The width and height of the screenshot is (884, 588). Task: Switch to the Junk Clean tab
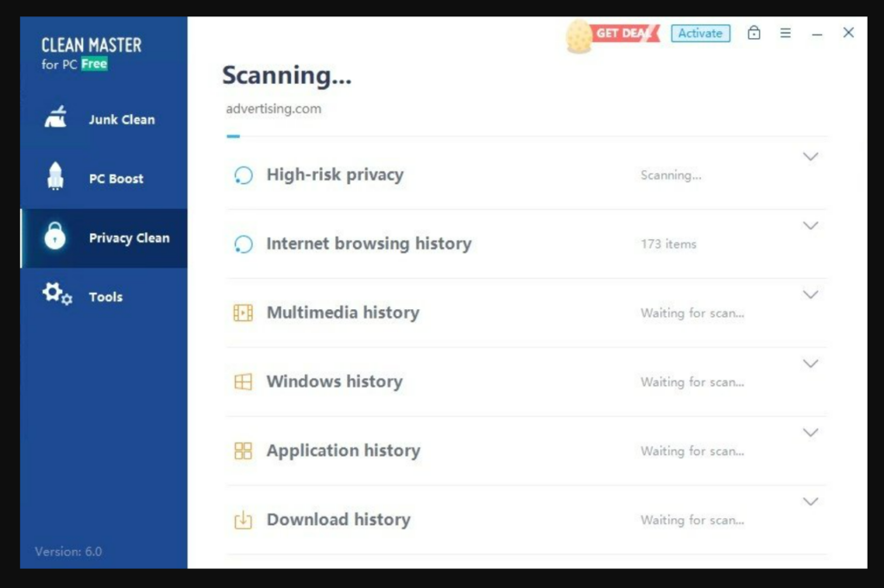click(104, 119)
